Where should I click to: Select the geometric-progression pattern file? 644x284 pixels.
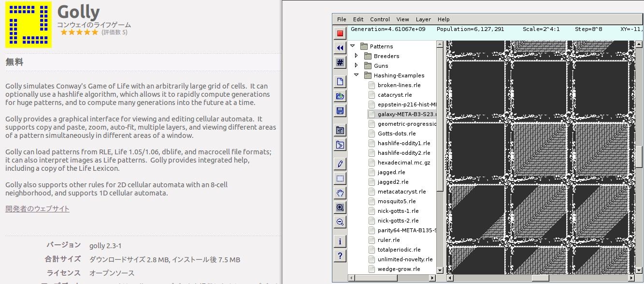tap(407, 124)
